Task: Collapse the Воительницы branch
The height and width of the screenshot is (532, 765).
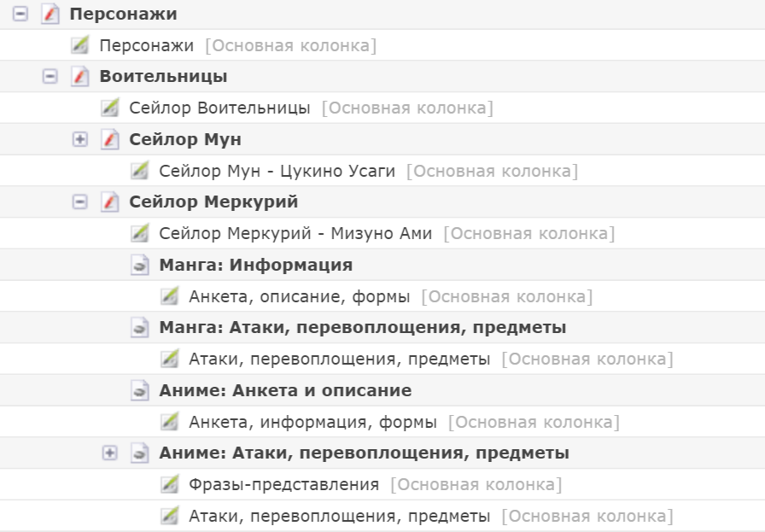Action: (x=50, y=77)
